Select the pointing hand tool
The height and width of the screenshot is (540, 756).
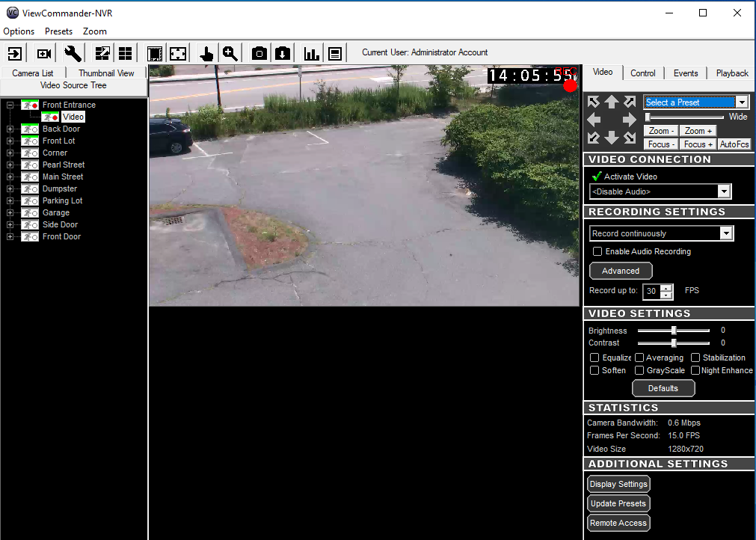[x=207, y=53]
